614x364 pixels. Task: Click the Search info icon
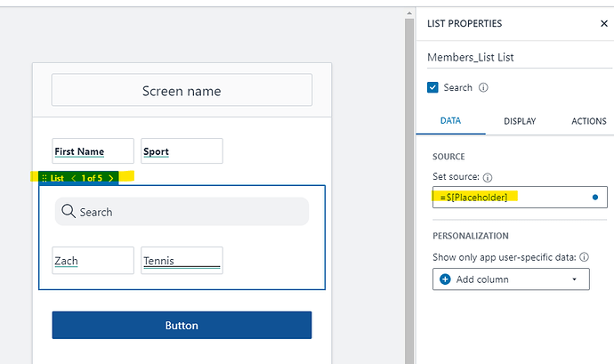(x=483, y=88)
